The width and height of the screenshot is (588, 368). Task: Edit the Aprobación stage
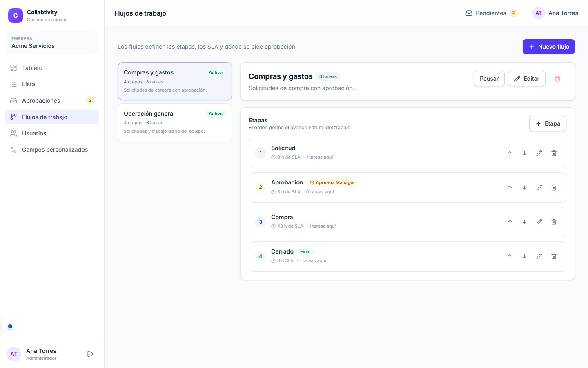(x=539, y=187)
